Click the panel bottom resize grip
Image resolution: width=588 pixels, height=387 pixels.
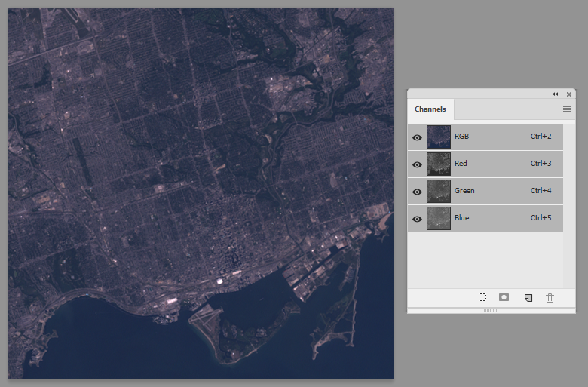[x=491, y=310]
